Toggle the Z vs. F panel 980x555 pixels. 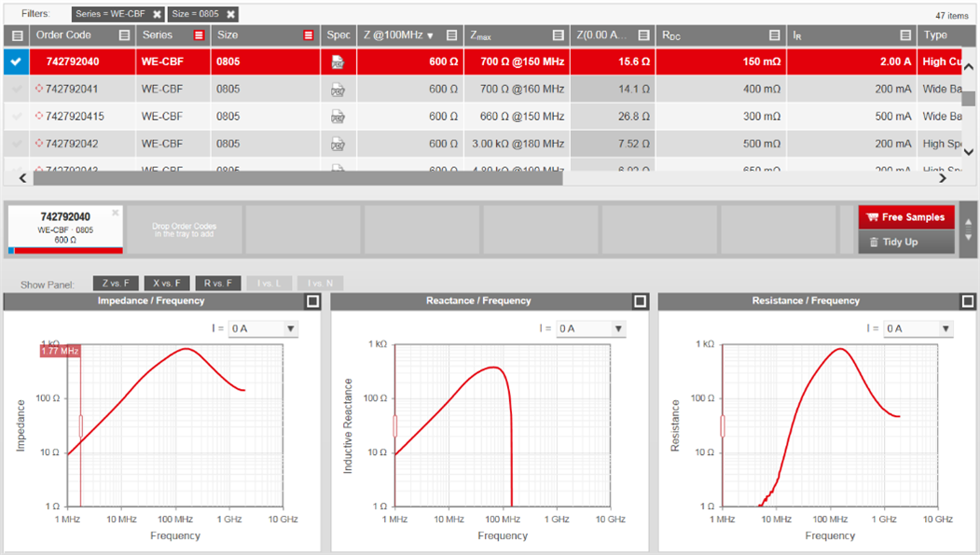(x=116, y=284)
